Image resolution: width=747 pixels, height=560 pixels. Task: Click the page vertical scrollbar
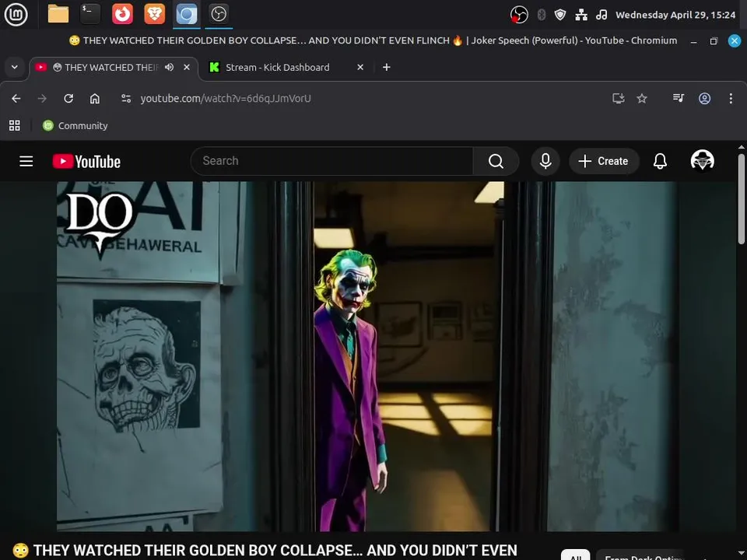[x=742, y=198]
